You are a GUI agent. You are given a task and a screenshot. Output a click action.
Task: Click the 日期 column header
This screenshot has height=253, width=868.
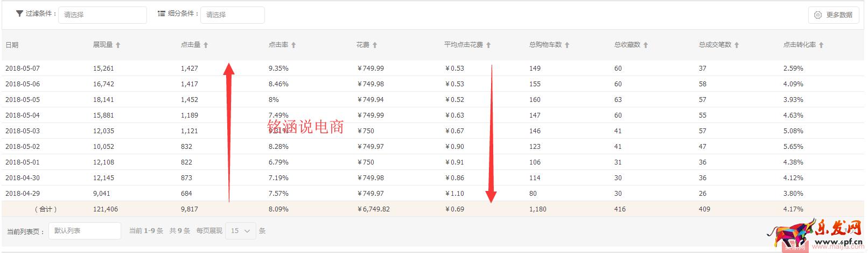[12, 45]
